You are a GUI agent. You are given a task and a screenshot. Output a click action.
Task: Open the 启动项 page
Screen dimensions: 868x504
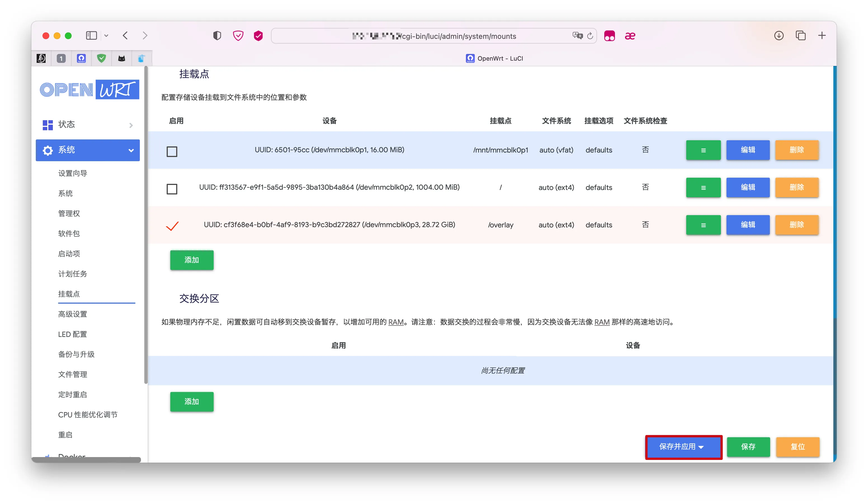click(x=69, y=254)
